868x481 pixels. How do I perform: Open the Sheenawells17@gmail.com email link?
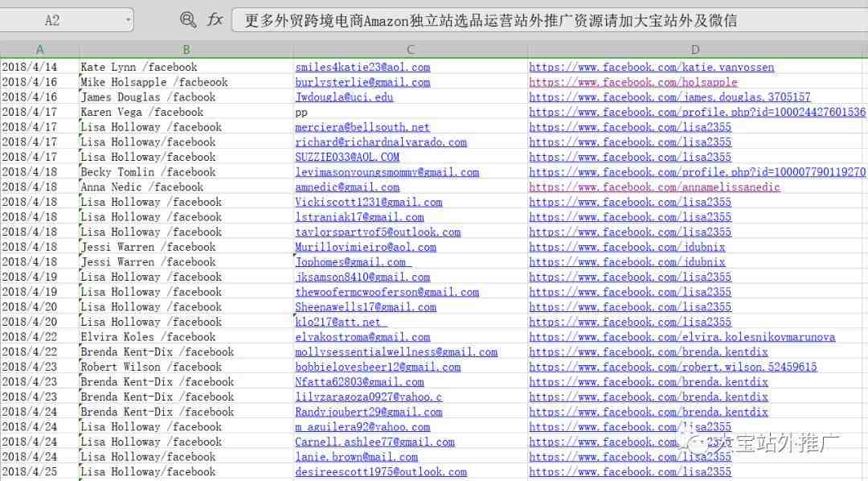click(366, 306)
